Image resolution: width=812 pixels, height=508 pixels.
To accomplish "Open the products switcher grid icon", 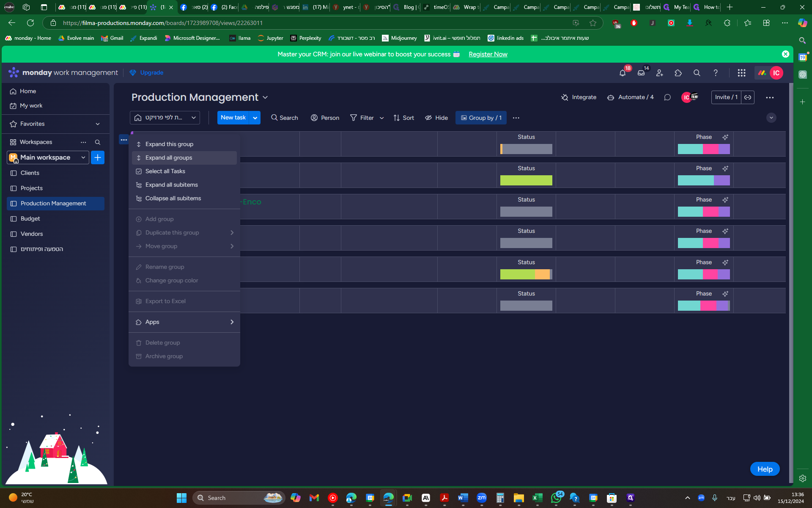I will coord(741,73).
